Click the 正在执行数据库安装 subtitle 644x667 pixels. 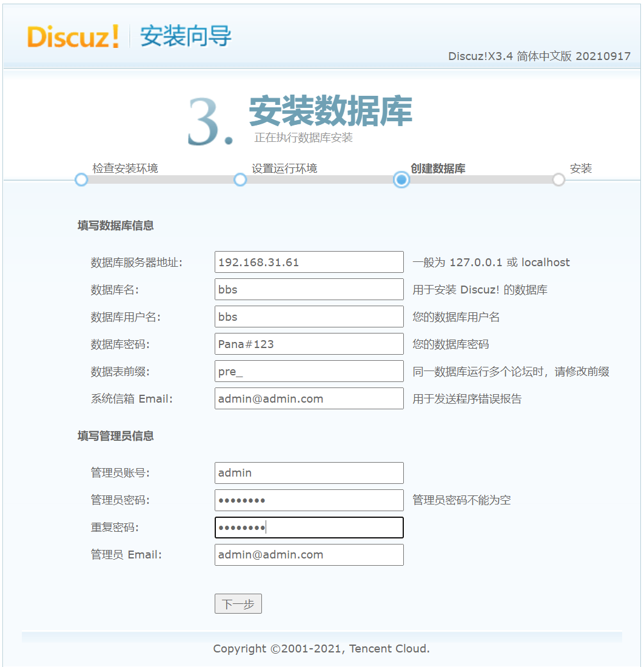pos(303,138)
